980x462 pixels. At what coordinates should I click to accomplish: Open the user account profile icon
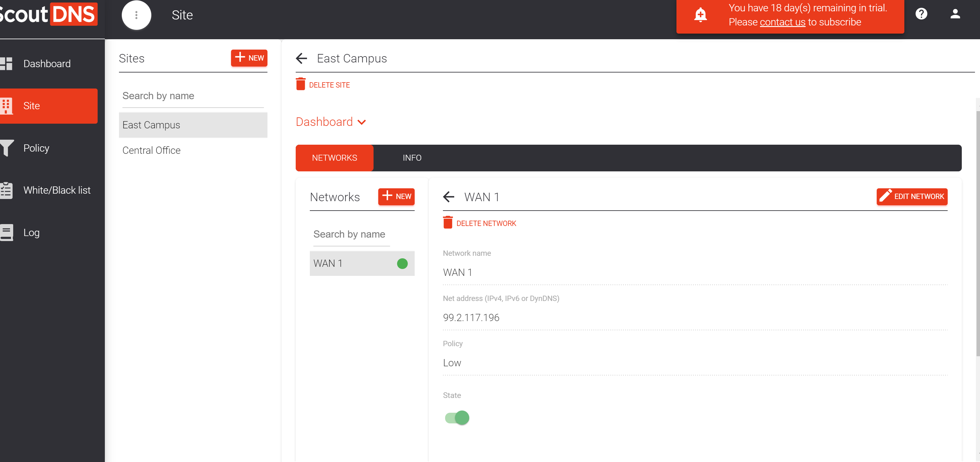pyautogui.click(x=955, y=14)
